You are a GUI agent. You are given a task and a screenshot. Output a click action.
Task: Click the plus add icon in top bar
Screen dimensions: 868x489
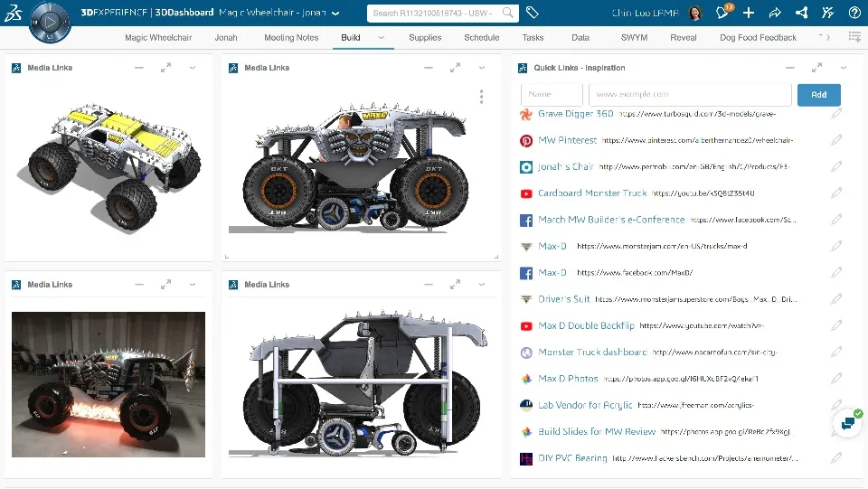749,13
